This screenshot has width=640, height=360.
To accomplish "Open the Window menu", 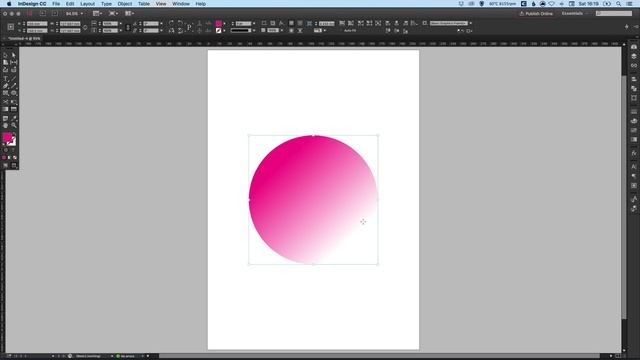I will pos(181,4).
